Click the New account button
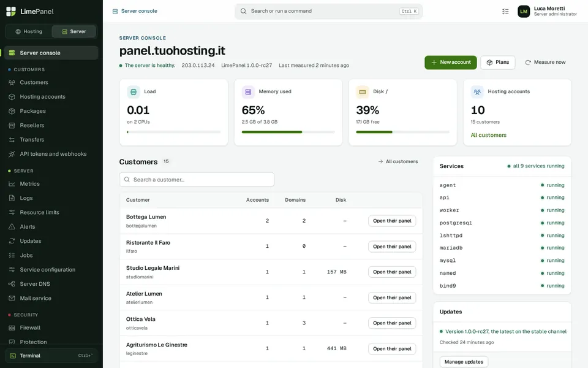The height and width of the screenshot is (368, 588). tap(450, 63)
